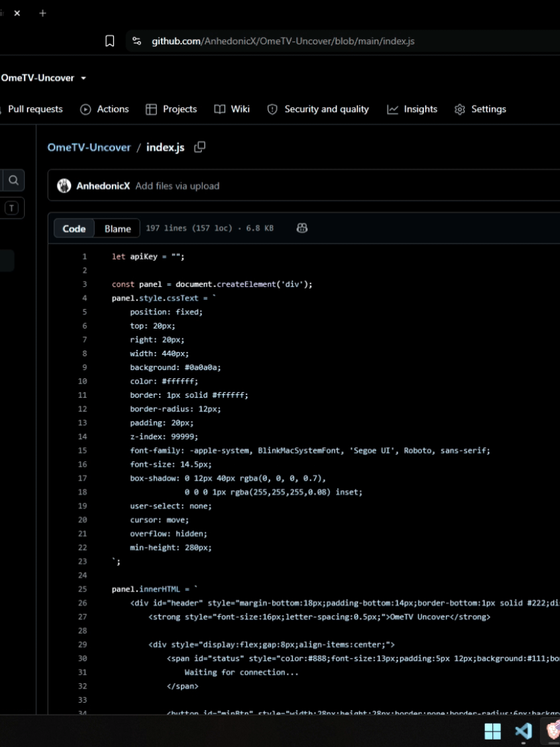This screenshot has width=560, height=747.
Task: Click the T shortcut icon in sidebar
Action: click(x=11, y=208)
